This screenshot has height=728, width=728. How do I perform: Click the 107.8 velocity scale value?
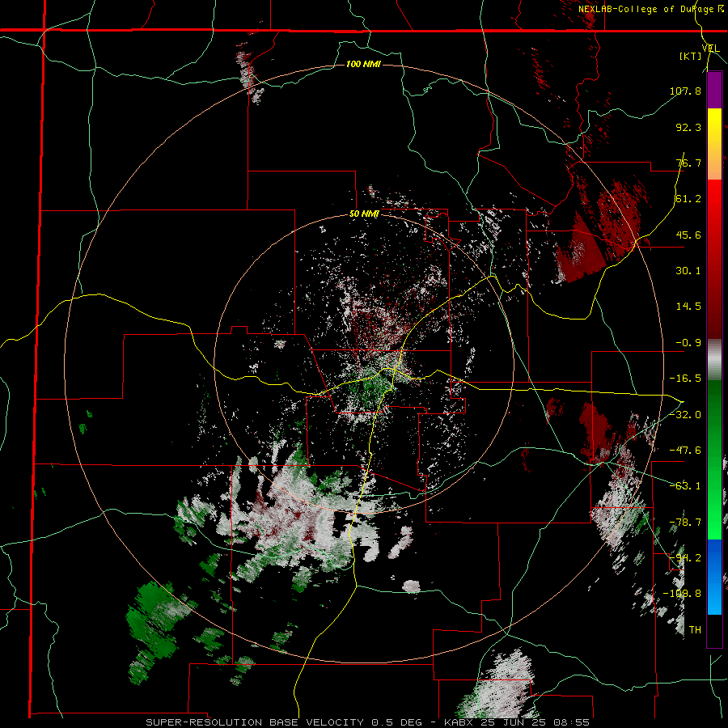point(685,91)
